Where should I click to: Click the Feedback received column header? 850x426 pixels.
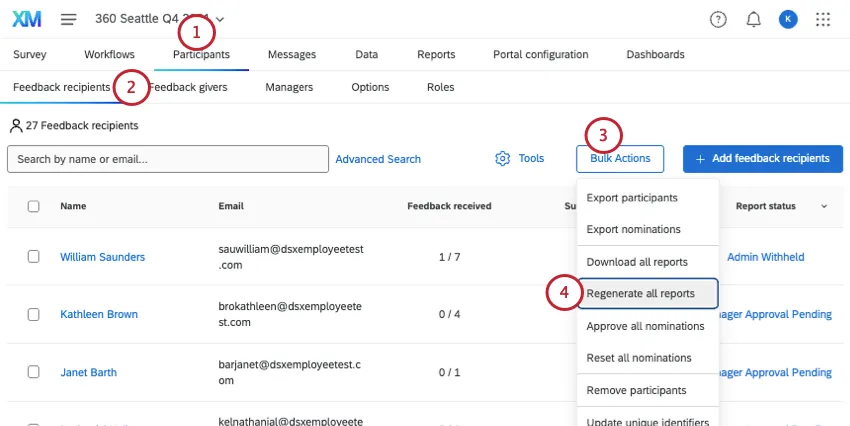[449, 206]
